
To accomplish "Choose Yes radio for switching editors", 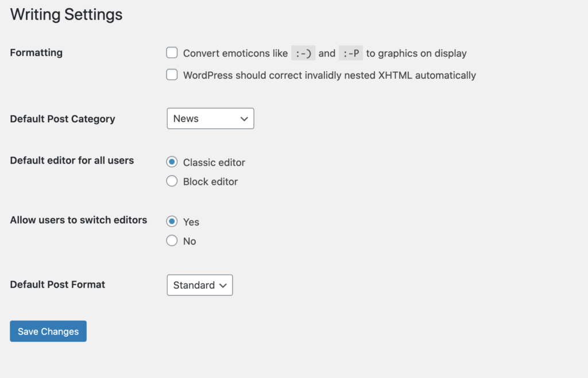I will [172, 221].
